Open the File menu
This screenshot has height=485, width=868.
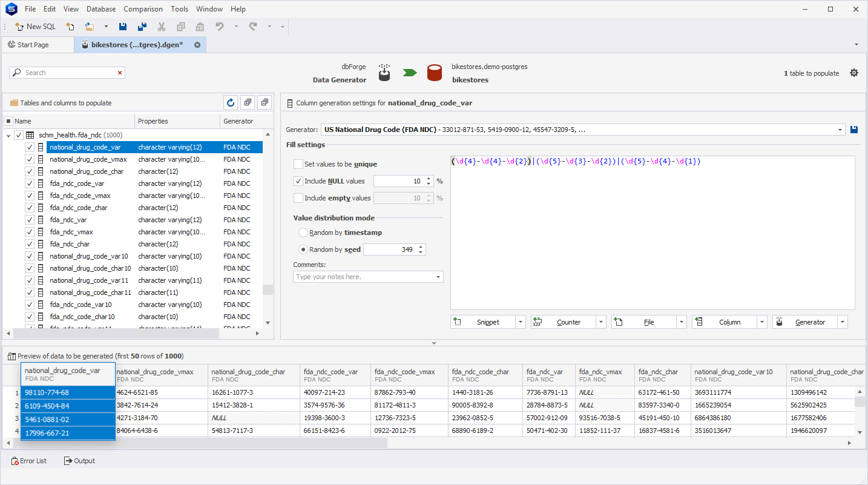tap(30, 9)
